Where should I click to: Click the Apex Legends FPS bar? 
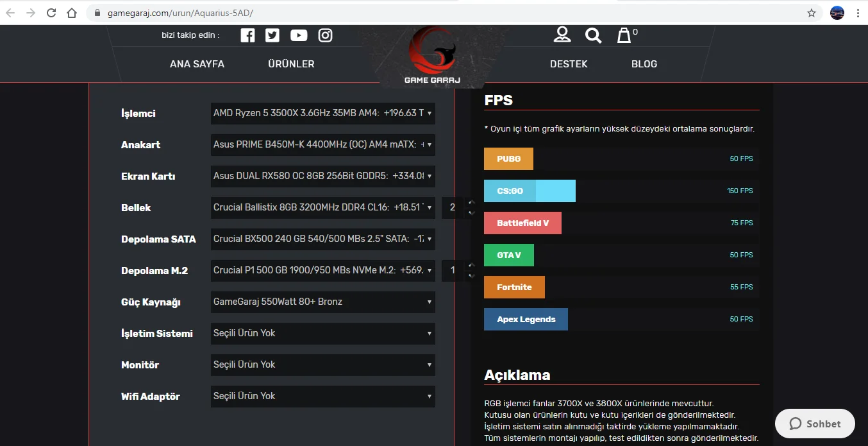[526, 319]
